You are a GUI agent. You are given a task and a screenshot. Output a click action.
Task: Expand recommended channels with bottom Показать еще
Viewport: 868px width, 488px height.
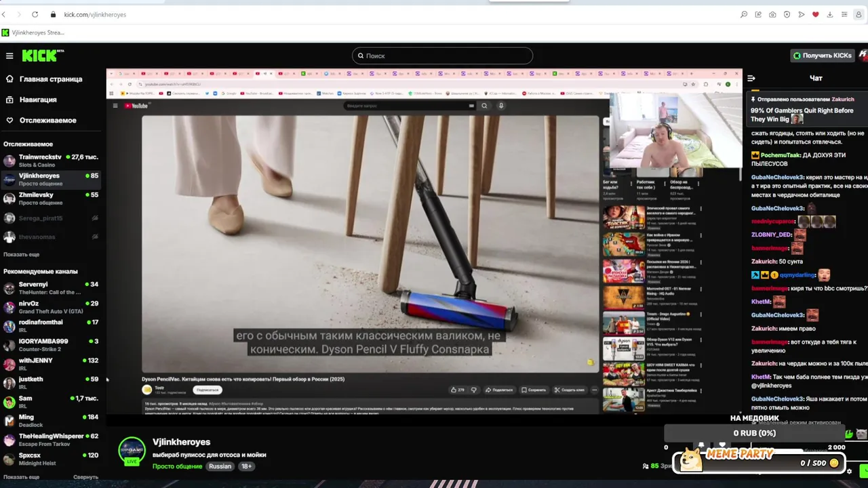[x=21, y=477]
